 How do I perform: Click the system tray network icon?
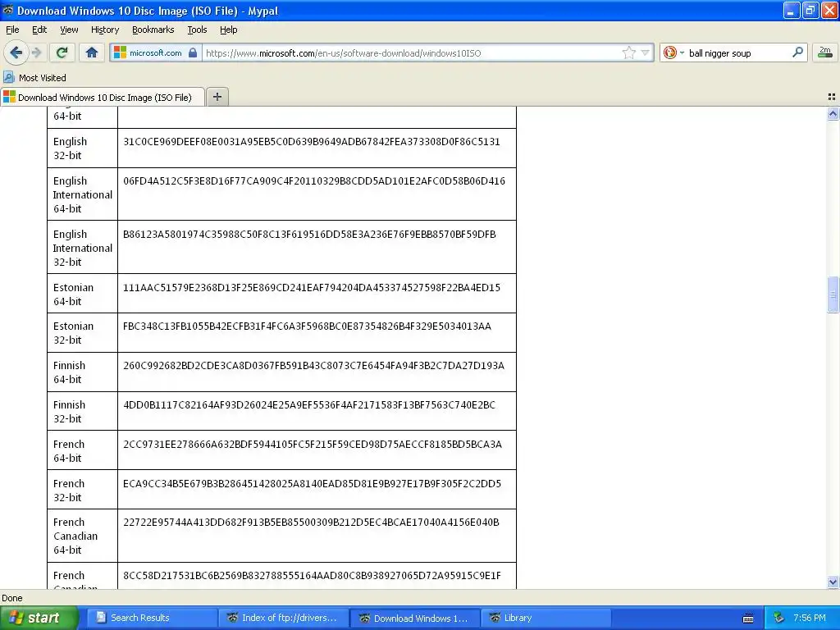click(778, 618)
